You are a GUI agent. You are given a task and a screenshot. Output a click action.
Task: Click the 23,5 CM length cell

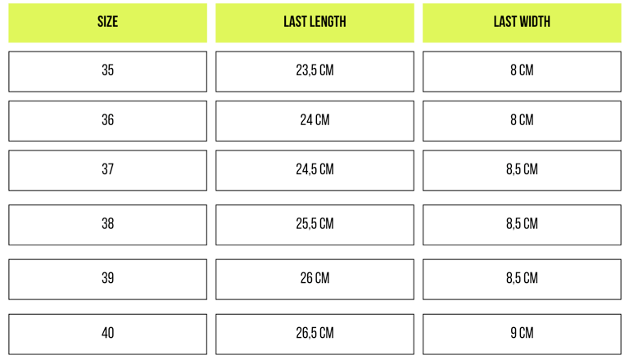pyautogui.click(x=314, y=71)
